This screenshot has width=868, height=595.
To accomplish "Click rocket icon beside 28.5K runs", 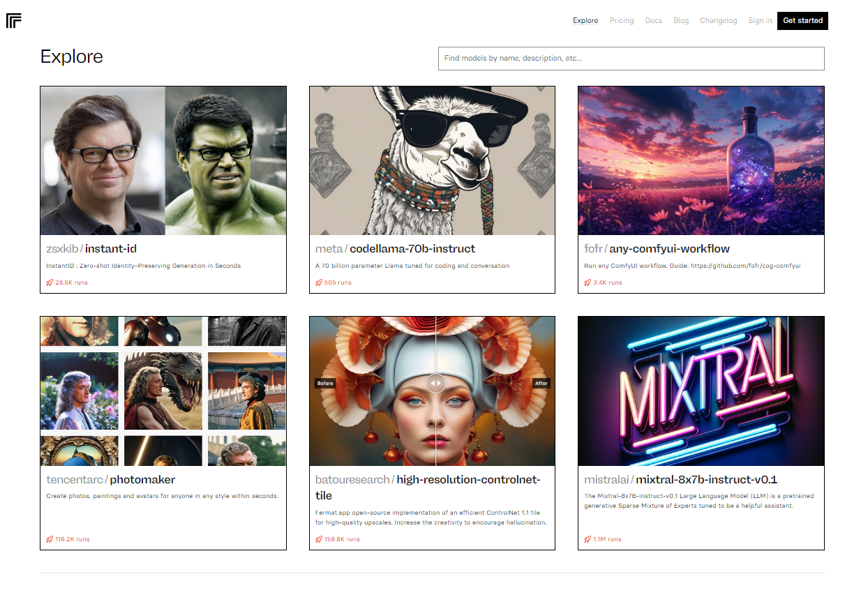I will [50, 283].
